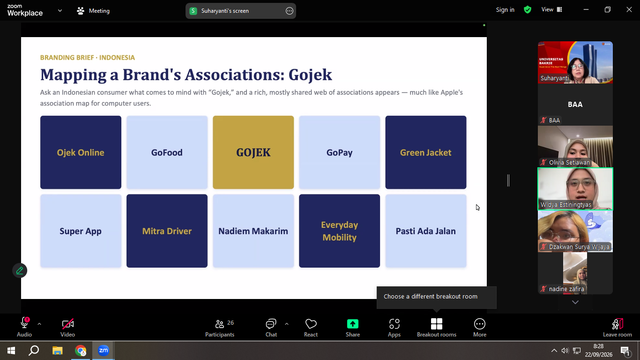
Task: Expand the Zoom Workplace dropdown arrow
Action: (x=60, y=11)
